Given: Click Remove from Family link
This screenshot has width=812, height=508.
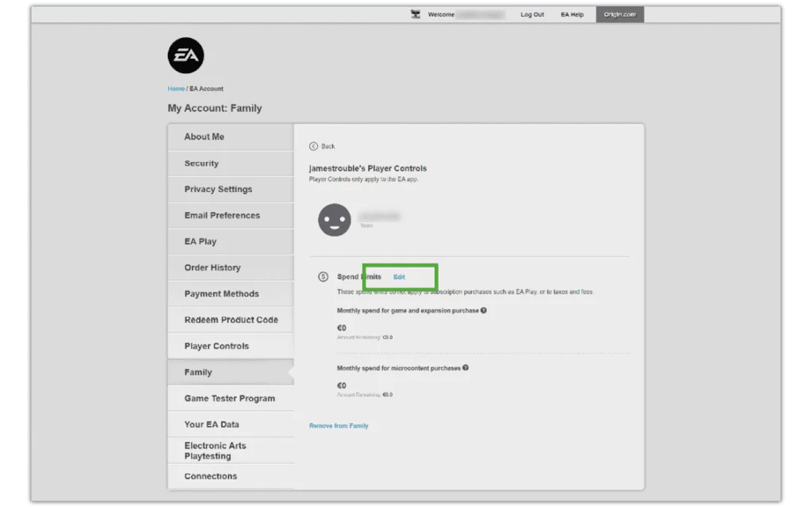Looking at the screenshot, I should tap(339, 425).
